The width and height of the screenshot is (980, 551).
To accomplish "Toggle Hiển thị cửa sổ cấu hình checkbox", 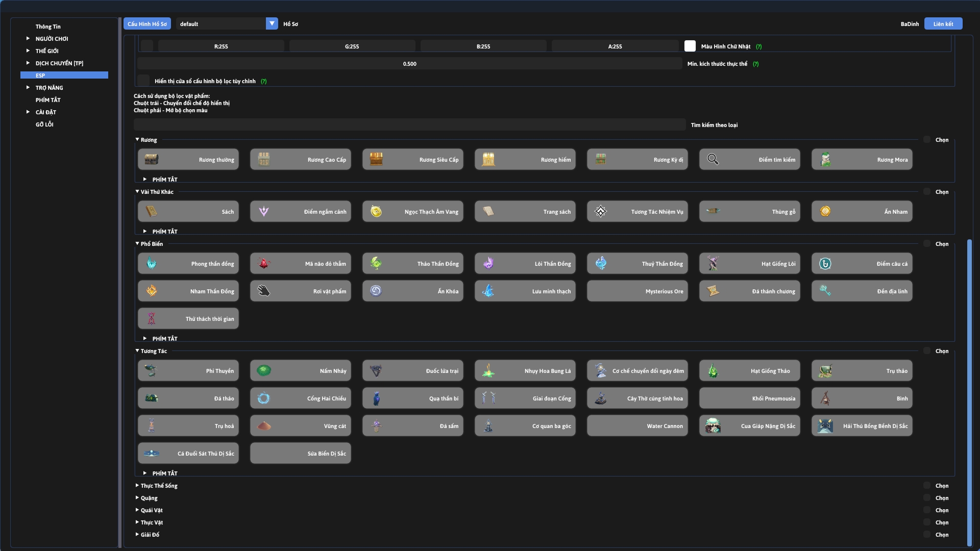I will point(143,81).
